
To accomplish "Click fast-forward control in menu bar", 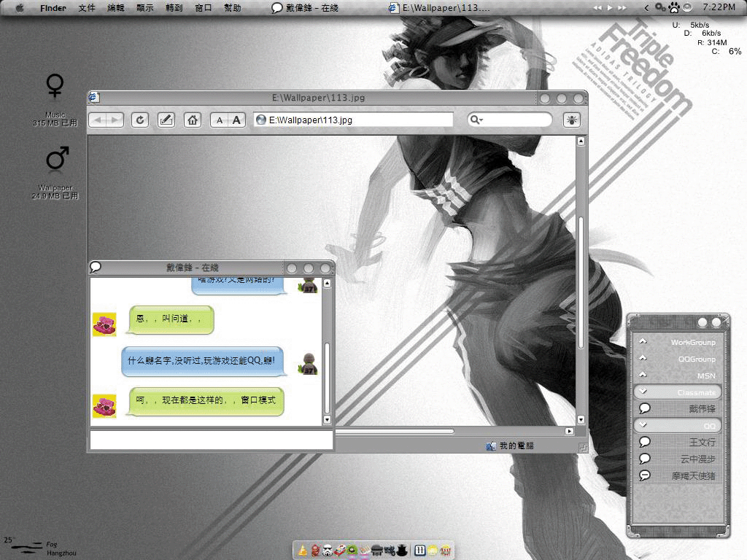I will pyautogui.click(x=622, y=8).
